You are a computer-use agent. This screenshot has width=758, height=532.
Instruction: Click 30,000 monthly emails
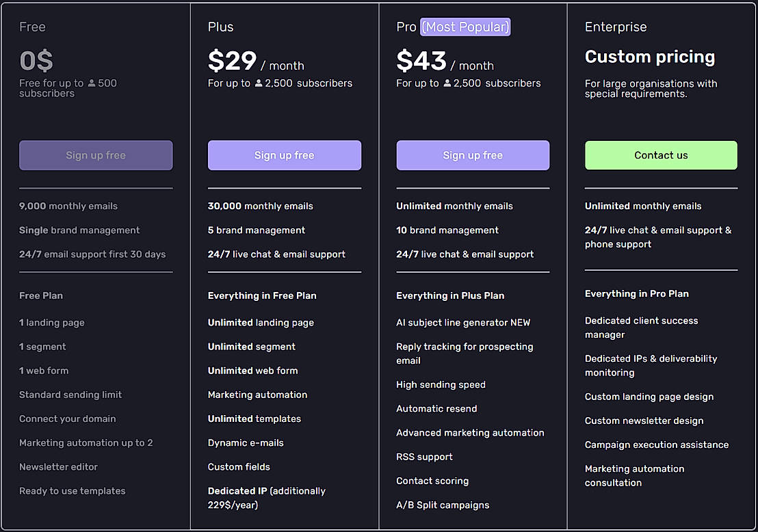pyautogui.click(x=261, y=206)
